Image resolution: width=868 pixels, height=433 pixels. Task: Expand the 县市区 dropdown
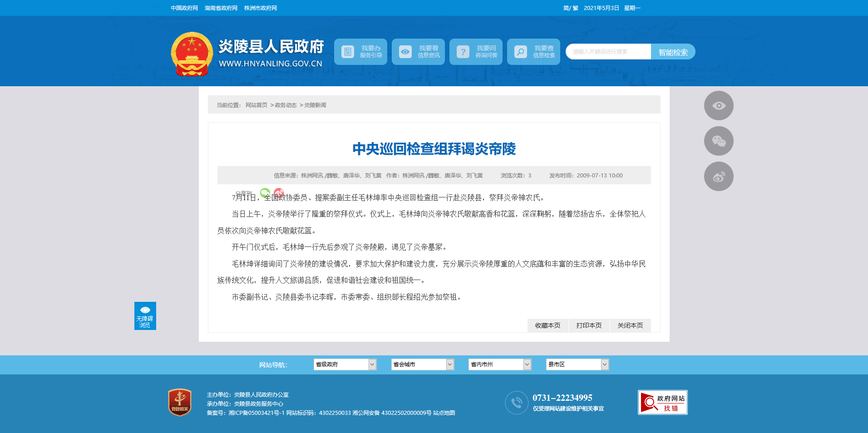pyautogui.click(x=577, y=364)
